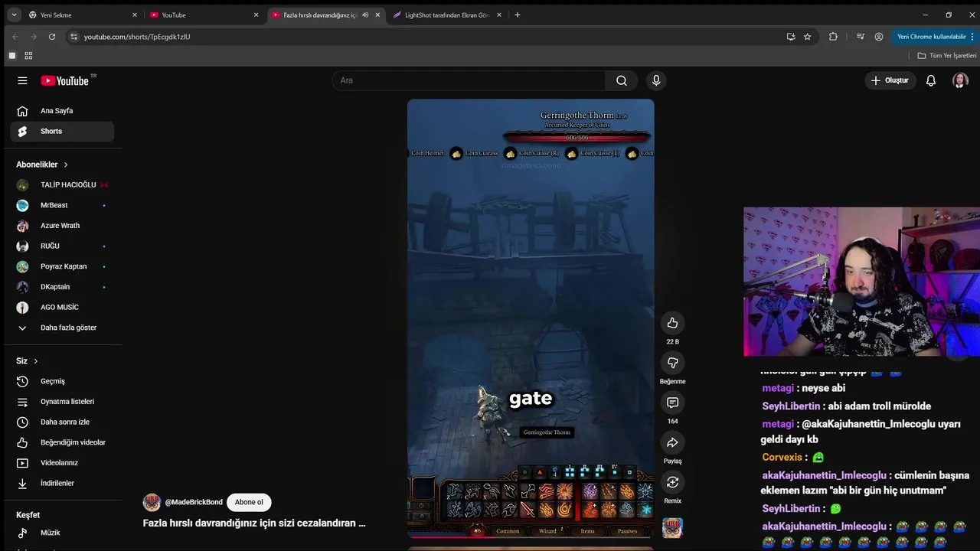Open the MadeBrickBond channel avatar
The height and width of the screenshot is (551, 980).
[x=152, y=502]
